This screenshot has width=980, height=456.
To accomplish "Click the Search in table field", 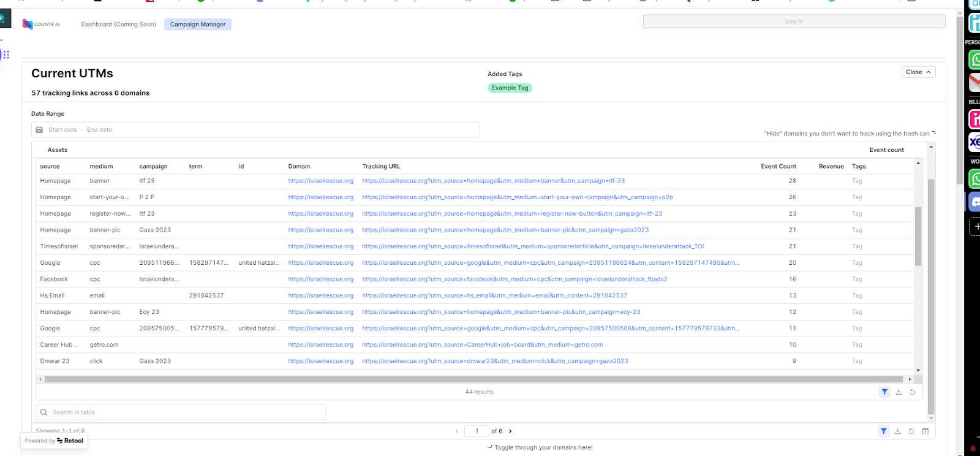I will point(181,412).
